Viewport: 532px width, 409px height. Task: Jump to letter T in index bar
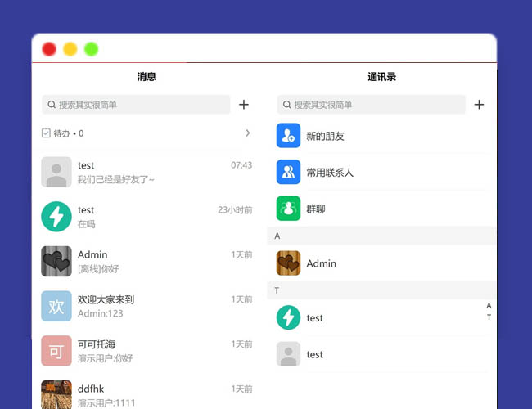(x=489, y=317)
